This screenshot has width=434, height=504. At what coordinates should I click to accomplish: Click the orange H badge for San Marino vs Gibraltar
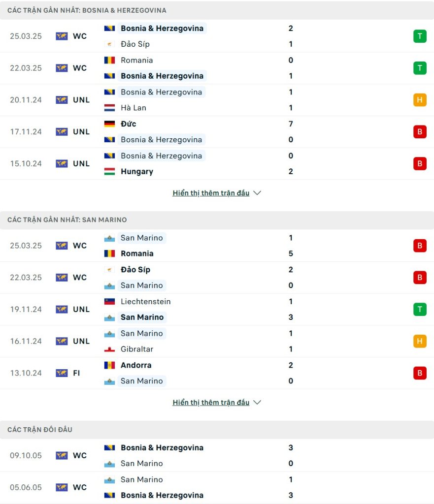pyautogui.click(x=420, y=341)
